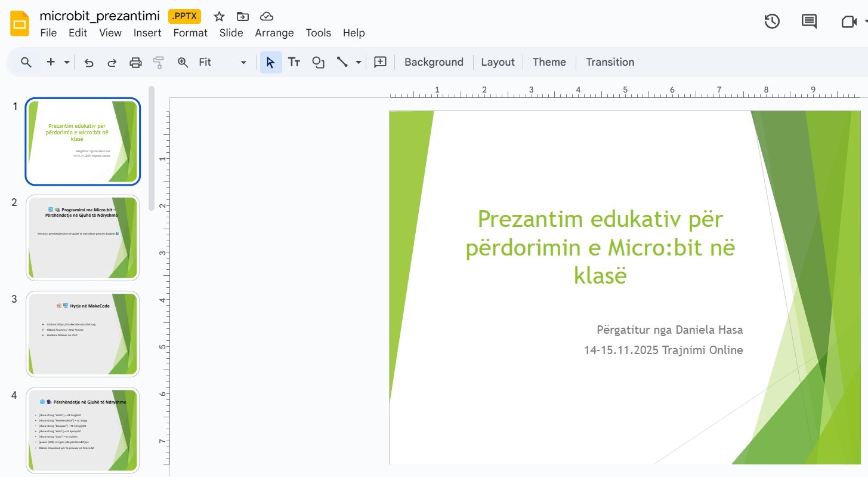Screen dimensions: 868x477
Task: Star the microbit_prezantimi document
Action: pyautogui.click(x=219, y=16)
